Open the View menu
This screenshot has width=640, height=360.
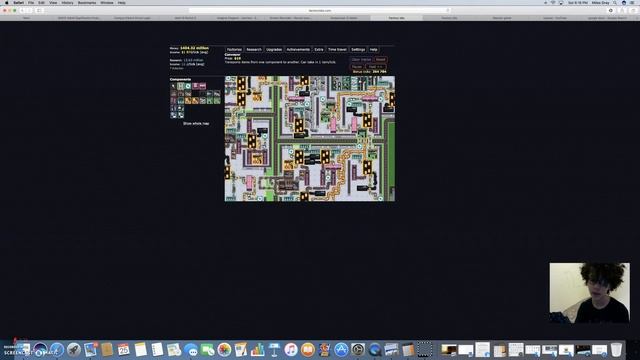[x=53, y=3]
